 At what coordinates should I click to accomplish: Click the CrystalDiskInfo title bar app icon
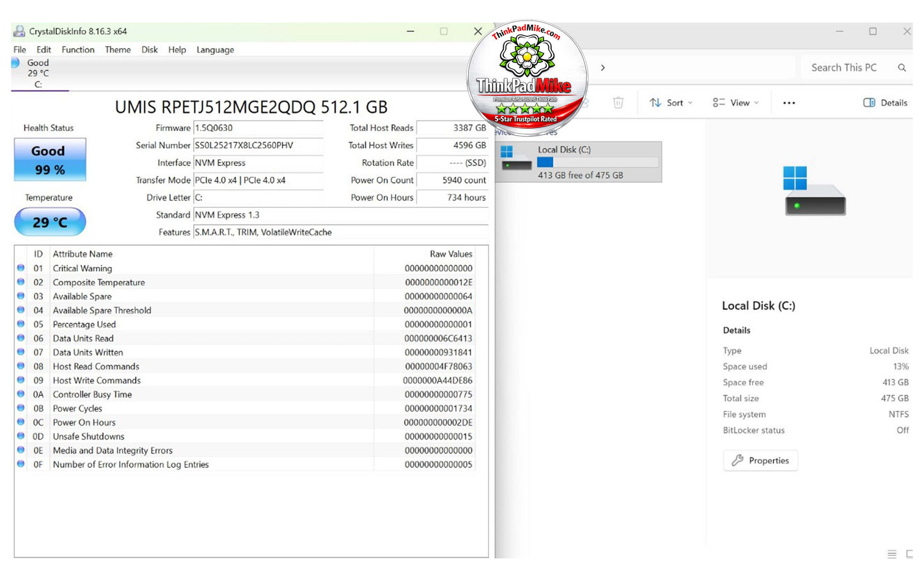pos(19,31)
